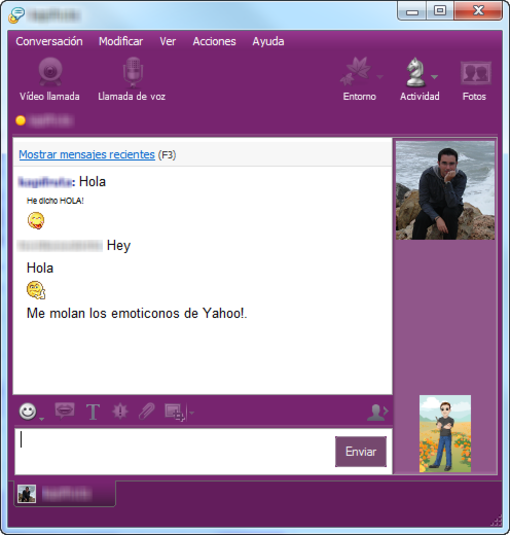Screen dimensions: 510x535
Task: Select the conversation tab at bottom
Action: (65, 493)
